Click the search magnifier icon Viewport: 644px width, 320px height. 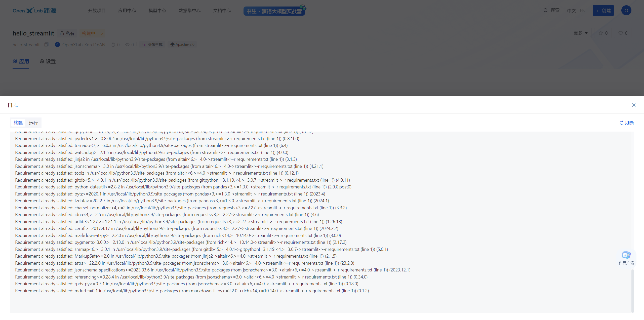click(545, 10)
